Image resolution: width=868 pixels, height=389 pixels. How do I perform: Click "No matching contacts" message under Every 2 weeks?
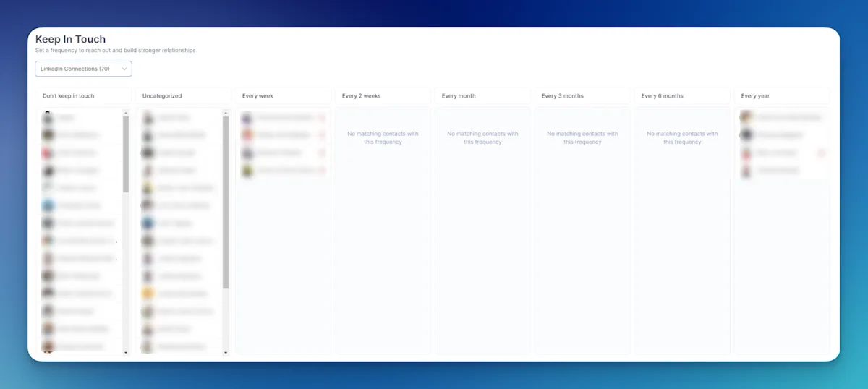point(383,137)
